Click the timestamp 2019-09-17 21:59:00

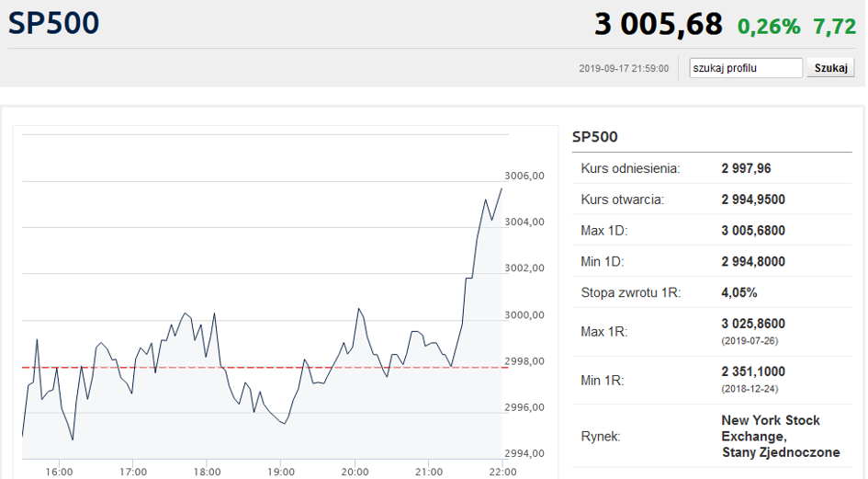pyautogui.click(x=624, y=68)
